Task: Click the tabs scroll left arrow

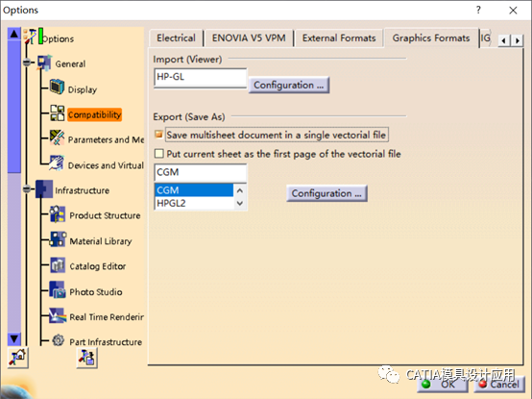Action: point(504,40)
